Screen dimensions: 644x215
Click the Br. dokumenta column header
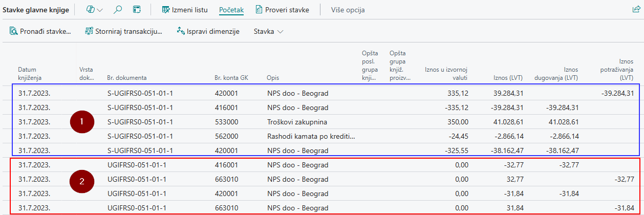pyautogui.click(x=127, y=78)
